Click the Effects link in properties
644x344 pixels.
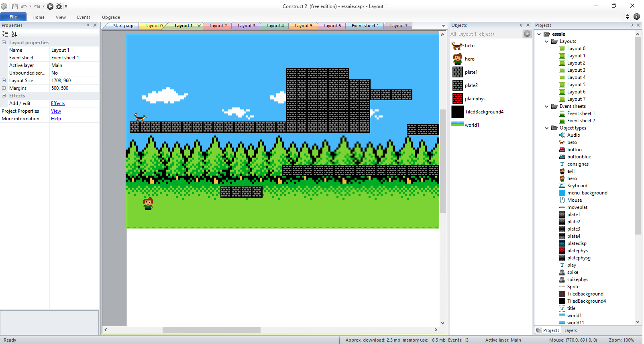pos(58,103)
